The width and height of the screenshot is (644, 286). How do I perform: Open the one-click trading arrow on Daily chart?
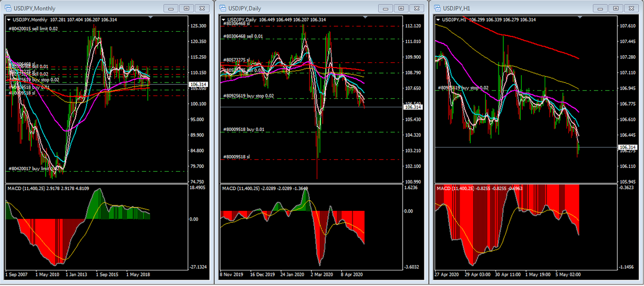(224, 20)
